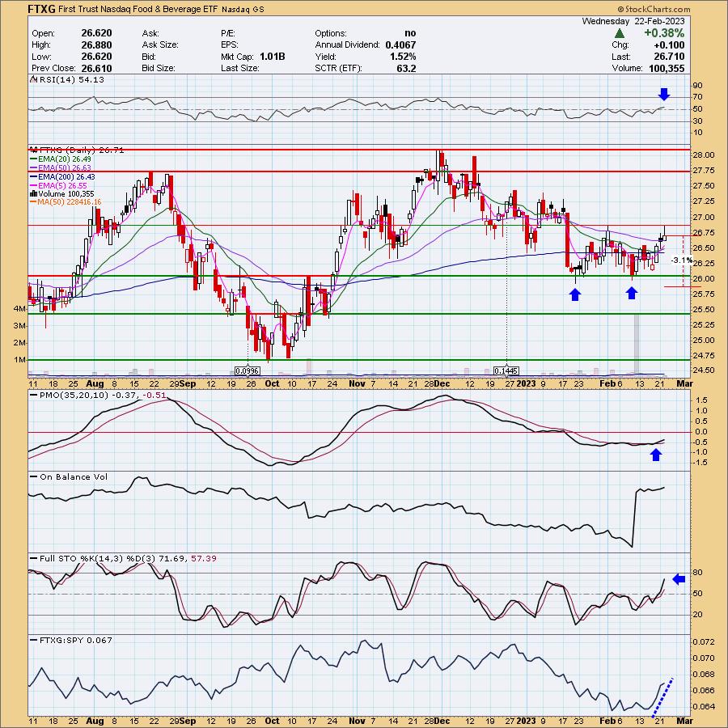
Task: Click the +0.38% percent change value
Action: pyautogui.click(x=664, y=33)
